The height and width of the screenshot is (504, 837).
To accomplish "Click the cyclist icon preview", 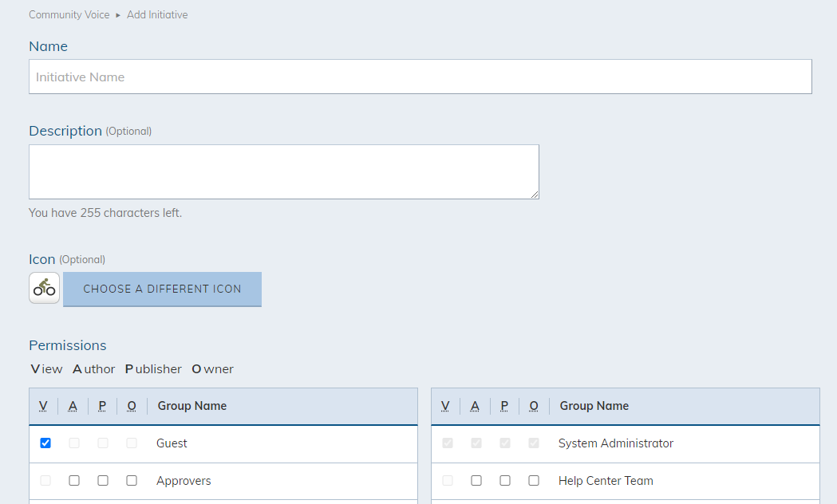I will pyautogui.click(x=45, y=288).
